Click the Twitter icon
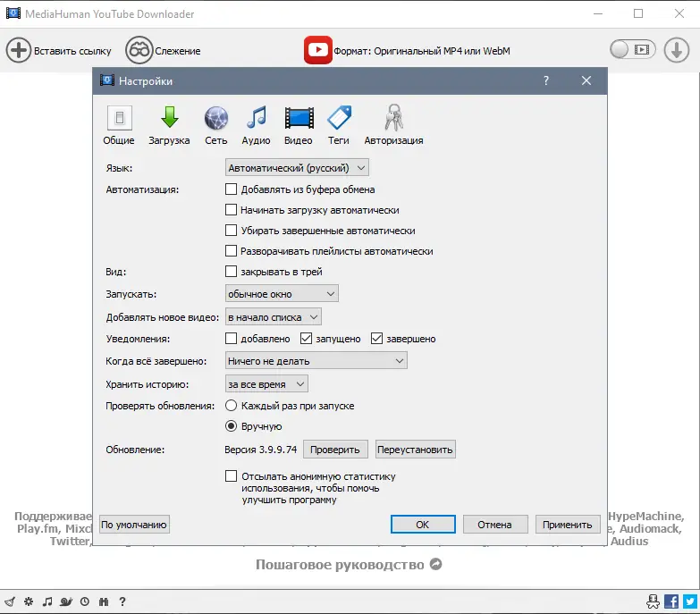 tap(690, 601)
